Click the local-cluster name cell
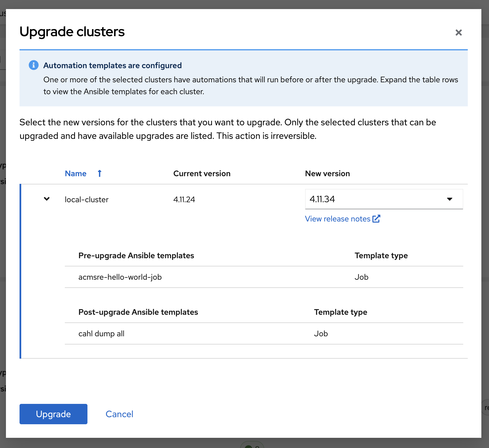The width and height of the screenshot is (489, 448). (x=87, y=200)
